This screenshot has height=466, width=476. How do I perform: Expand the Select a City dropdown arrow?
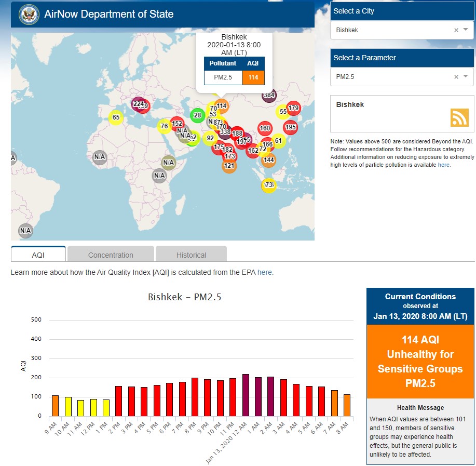[x=466, y=30]
